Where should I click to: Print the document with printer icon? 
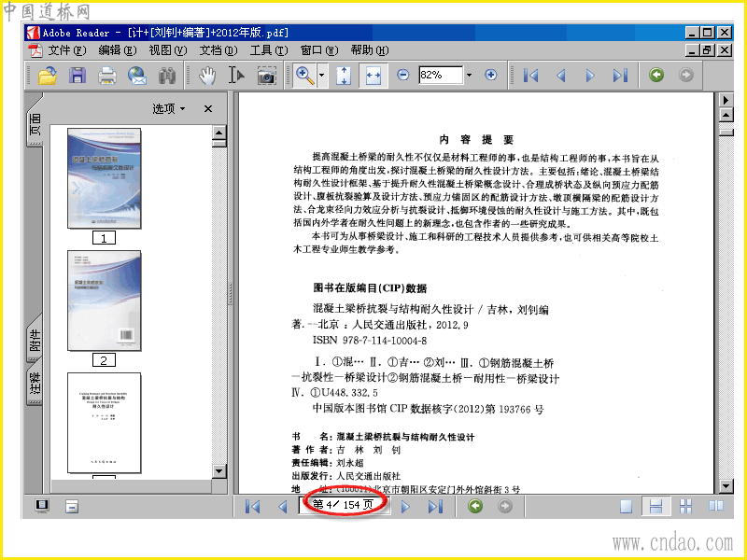click(107, 76)
